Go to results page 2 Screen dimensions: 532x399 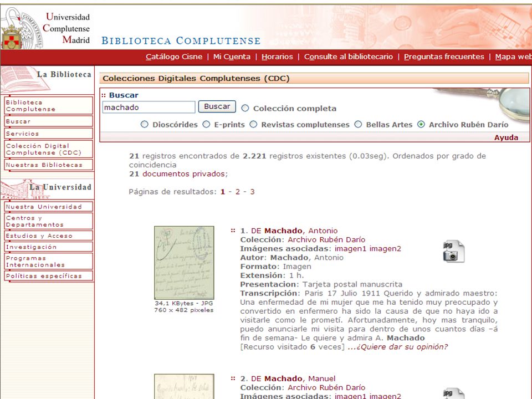[238, 192]
